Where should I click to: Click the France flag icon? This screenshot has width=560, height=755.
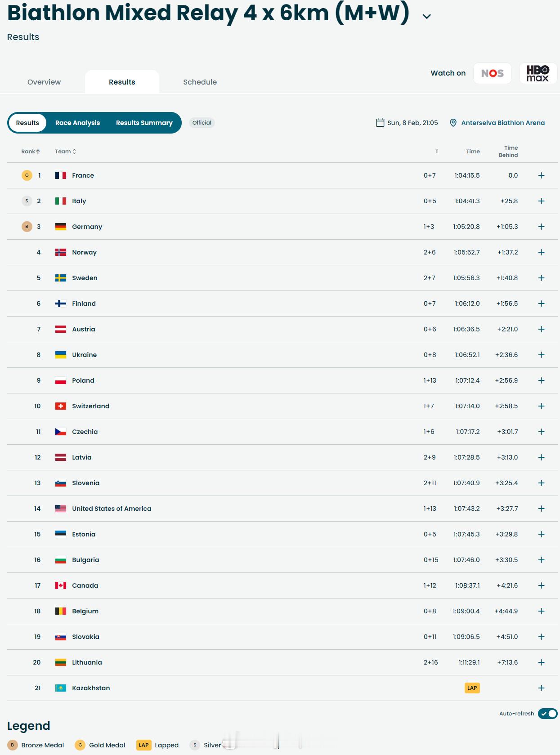point(61,175)
